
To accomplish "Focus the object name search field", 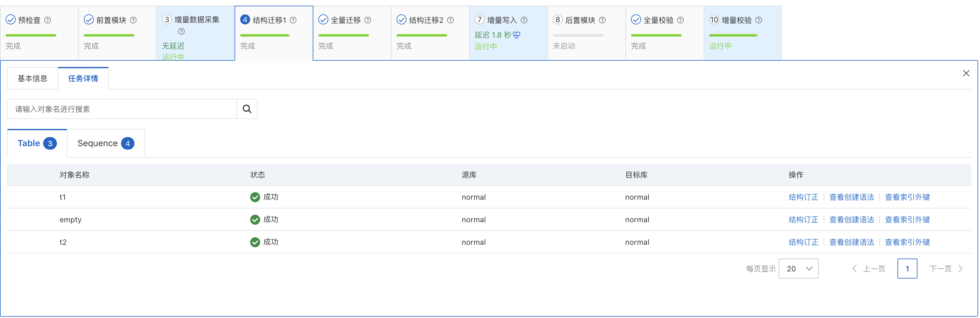I will tap(122, 109).
